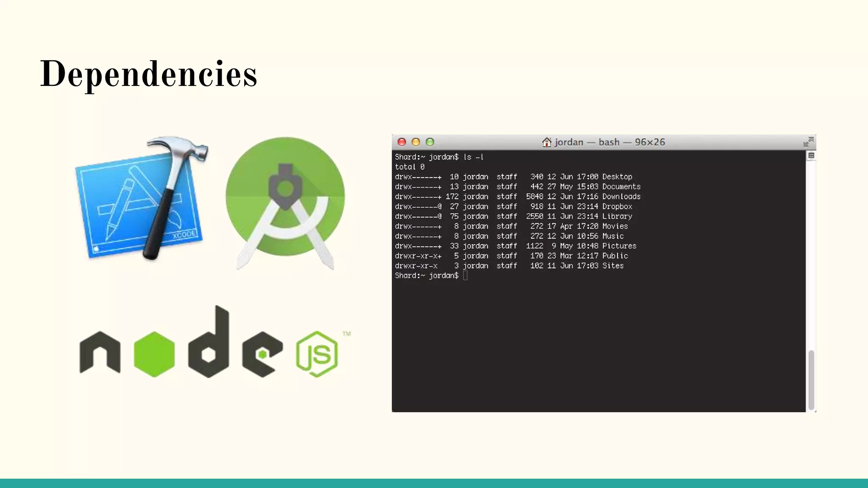
Task: Click the 'Music' directory name
Action: coord(613,236)
